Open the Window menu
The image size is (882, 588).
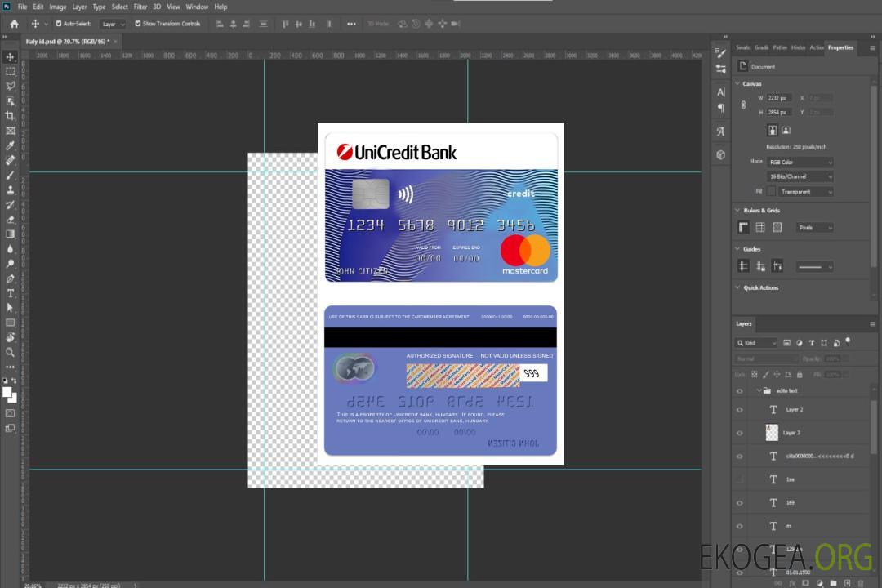pyautogui.click(x=197, y=7)
